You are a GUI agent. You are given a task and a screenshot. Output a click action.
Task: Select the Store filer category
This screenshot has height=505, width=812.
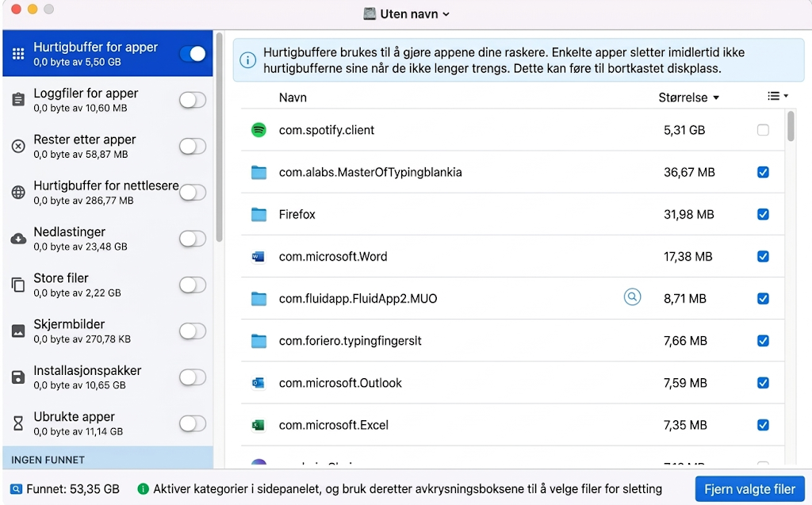tap(108, 285)
